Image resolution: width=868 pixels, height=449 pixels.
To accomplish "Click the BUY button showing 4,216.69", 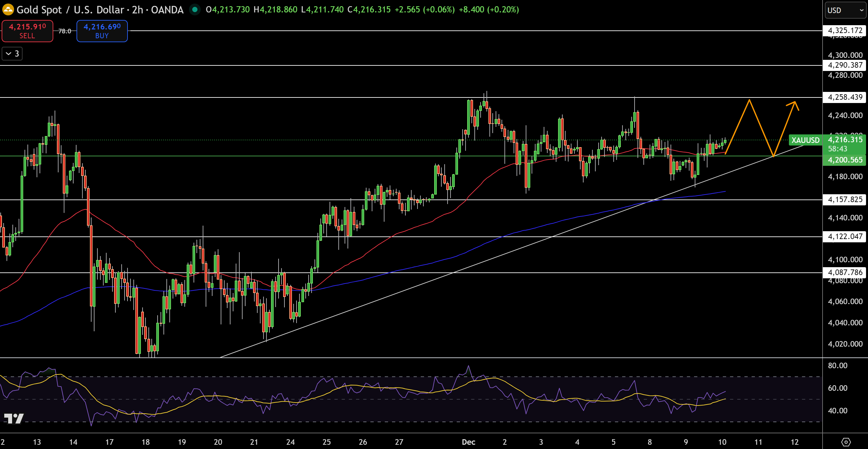I will pos(102,31).
